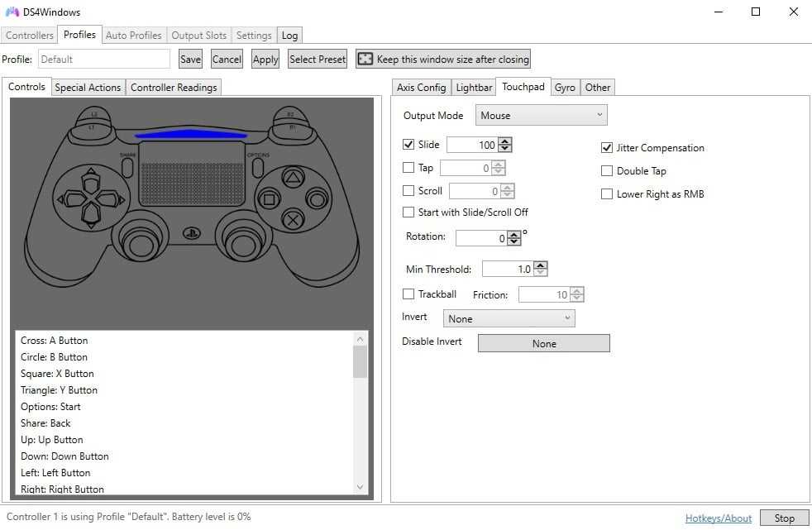
Task: Click the D-pad left arrow on controller
Action: click(71, 198)
